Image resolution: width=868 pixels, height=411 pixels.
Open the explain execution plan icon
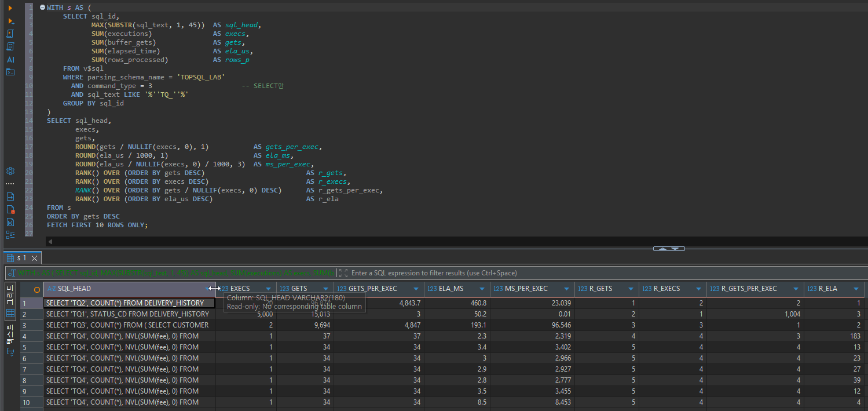click(10, 46)
